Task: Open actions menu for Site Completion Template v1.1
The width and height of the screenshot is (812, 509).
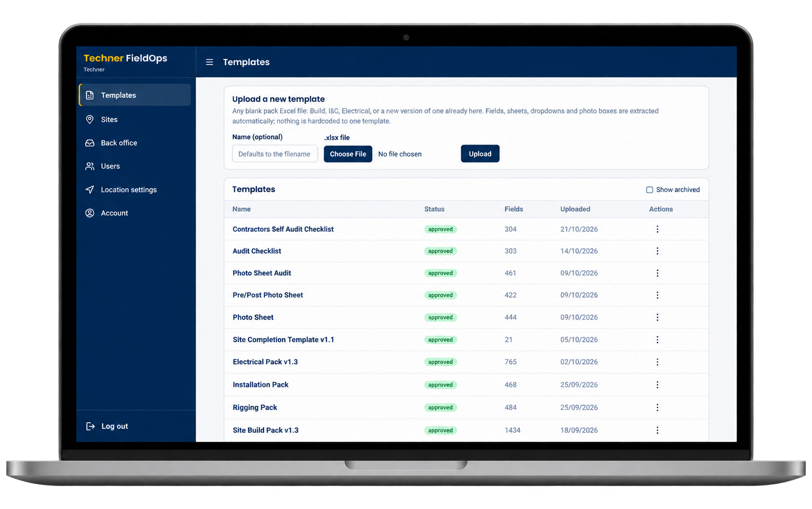Action: (x=657, y=340)
